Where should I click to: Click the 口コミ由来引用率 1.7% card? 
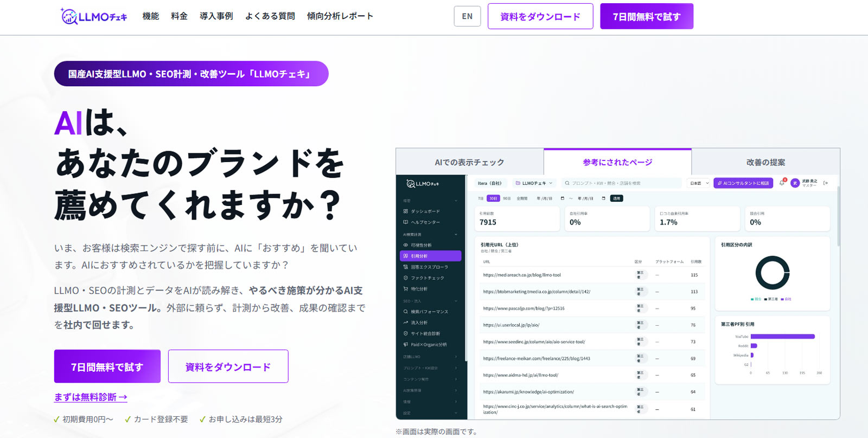(697, 218)
